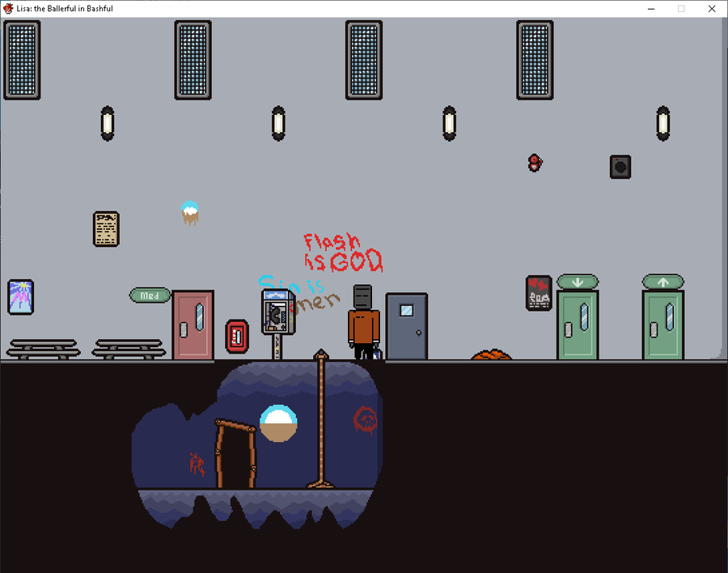The image size is (728, 573).
Task: Click the up arrow sign
Action: pos(663,282)
